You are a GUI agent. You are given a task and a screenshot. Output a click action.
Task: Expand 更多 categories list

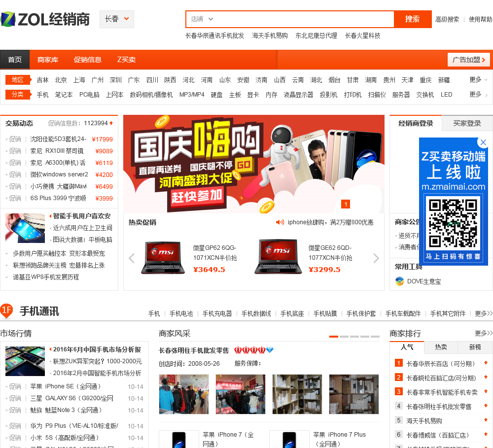pos(478,94)
